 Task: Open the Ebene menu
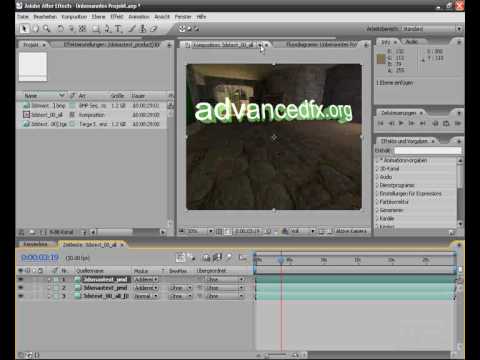click(x=98, y=17)
